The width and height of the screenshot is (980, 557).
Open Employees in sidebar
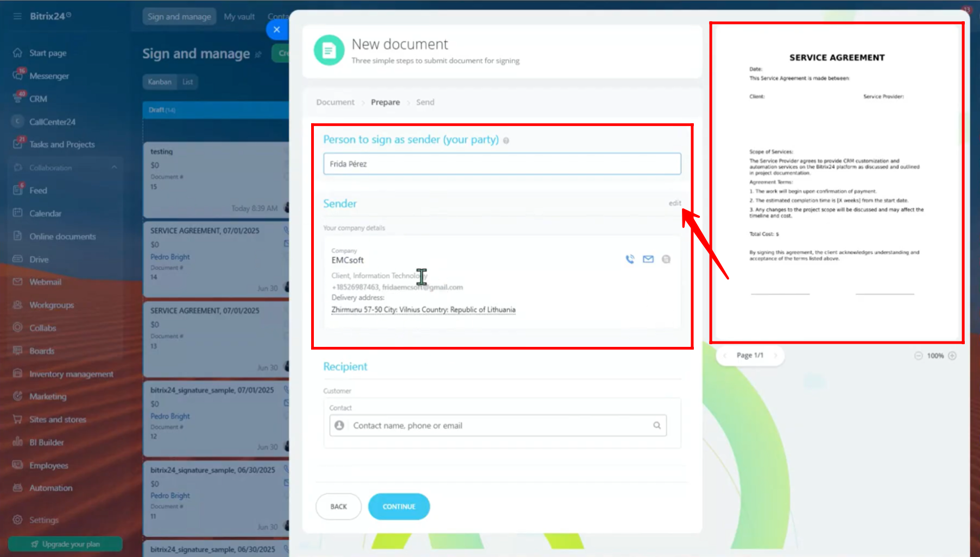48,465
